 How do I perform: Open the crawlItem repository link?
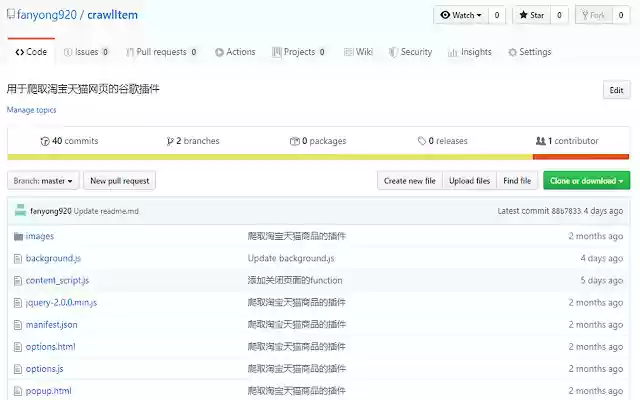pos(113,15)
